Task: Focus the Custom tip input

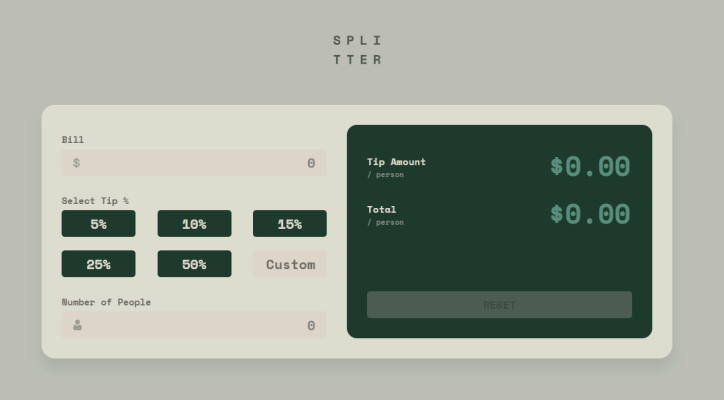Action: [x=290, y=264]
